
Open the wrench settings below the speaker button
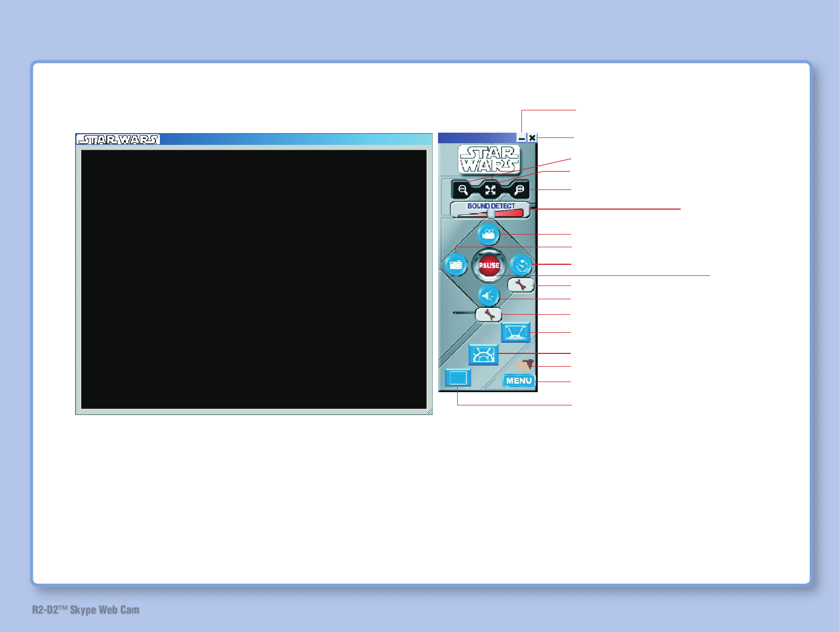[488, 315]
